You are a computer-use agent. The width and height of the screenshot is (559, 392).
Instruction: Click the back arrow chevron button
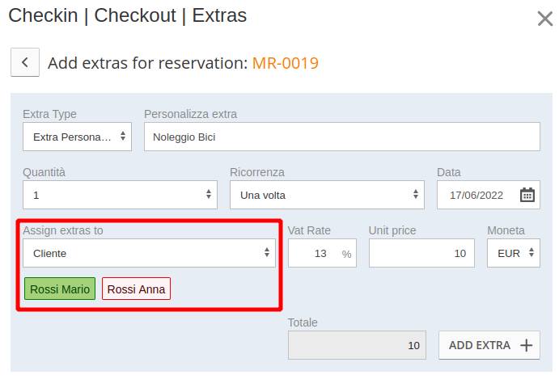pyautogui.click(x=25, y=62)
